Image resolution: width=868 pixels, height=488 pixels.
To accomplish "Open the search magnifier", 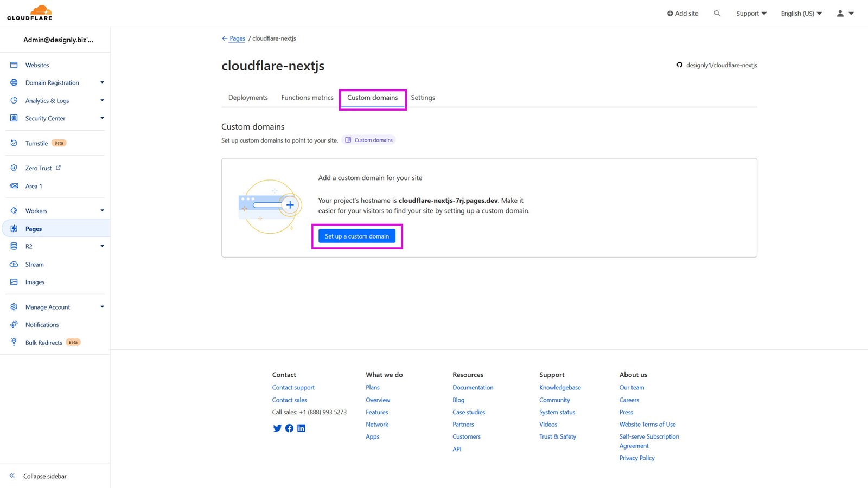I will [x=717, y=13].
